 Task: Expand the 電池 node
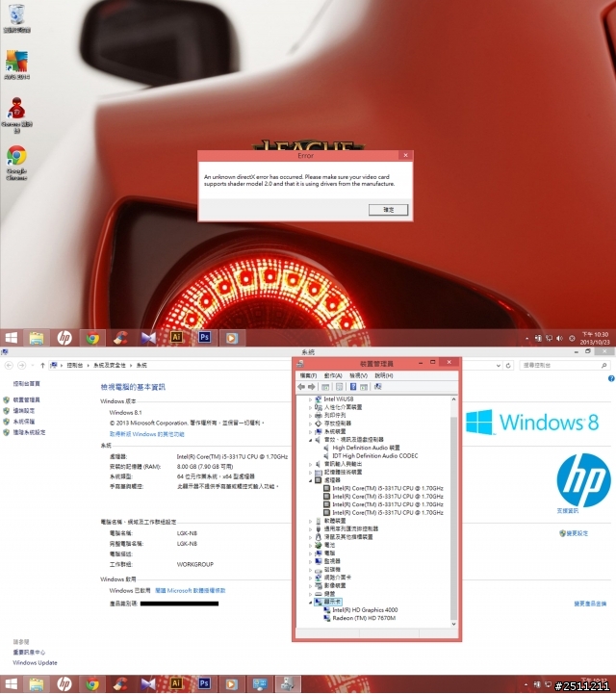pos(310,545)
